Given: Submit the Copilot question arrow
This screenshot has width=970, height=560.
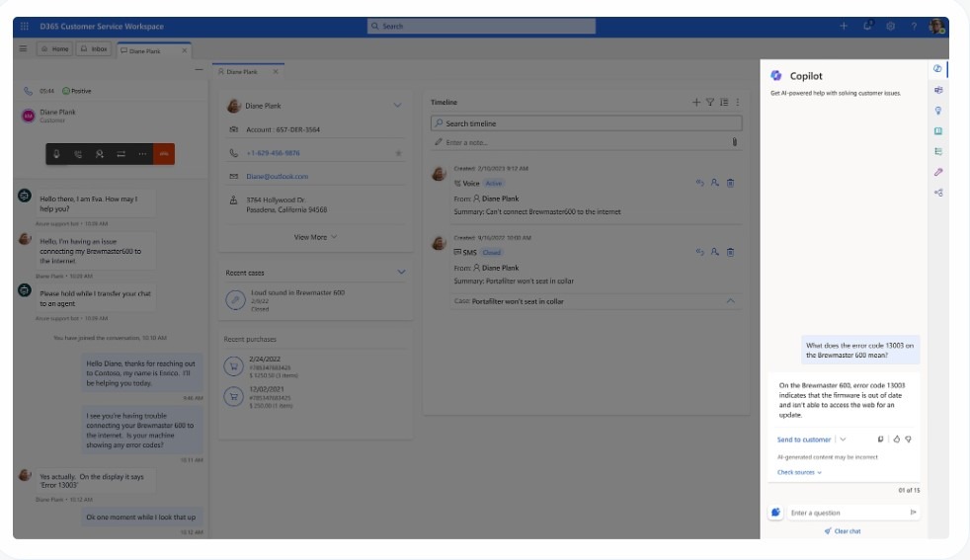Looking at the screenshot, I should [913, 512].
